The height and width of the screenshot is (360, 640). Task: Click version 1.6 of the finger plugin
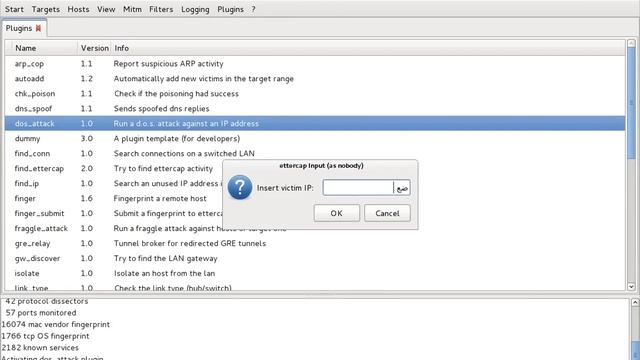(x=87, y=198)
